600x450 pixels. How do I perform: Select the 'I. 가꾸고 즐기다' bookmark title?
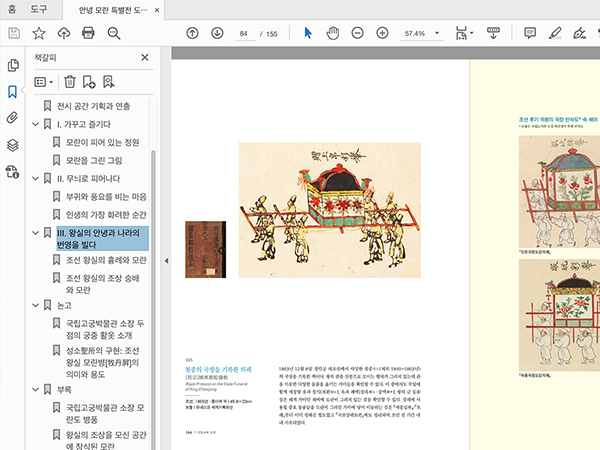(x=84, y=124)
